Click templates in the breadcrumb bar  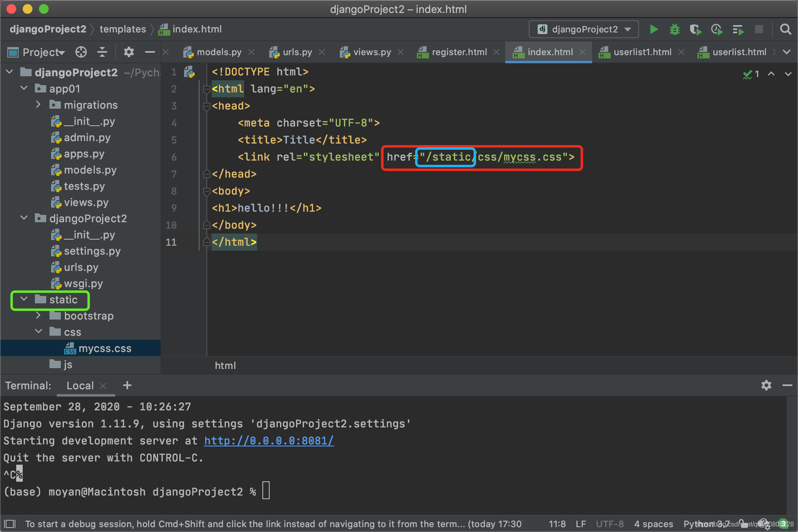(x=123, y=29)
